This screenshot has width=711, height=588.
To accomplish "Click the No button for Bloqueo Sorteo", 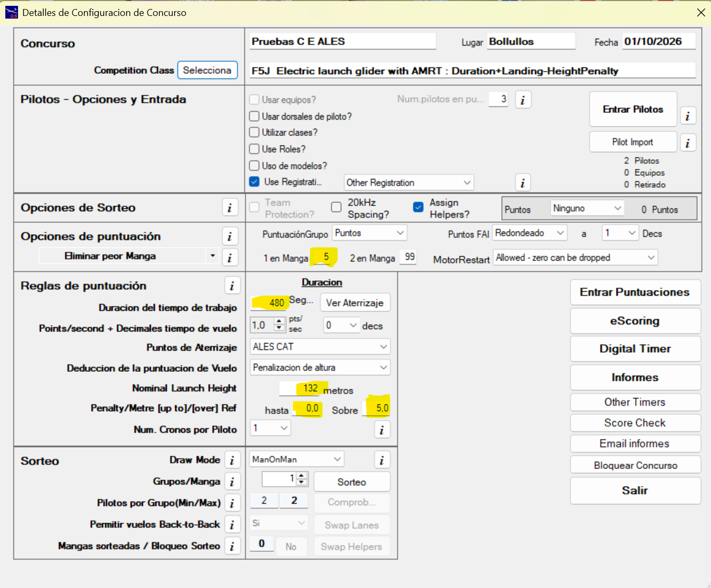I will [291, 547].
